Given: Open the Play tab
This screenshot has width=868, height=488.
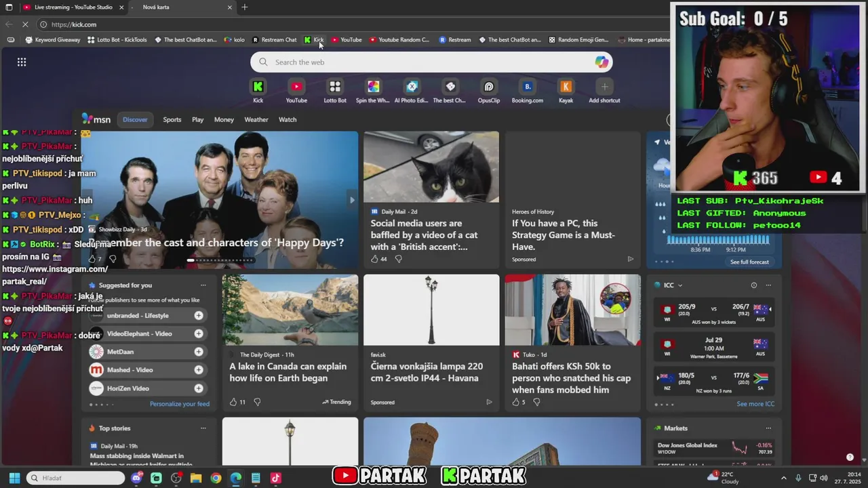Looking at the screenshot, I should tap(197, 119).
